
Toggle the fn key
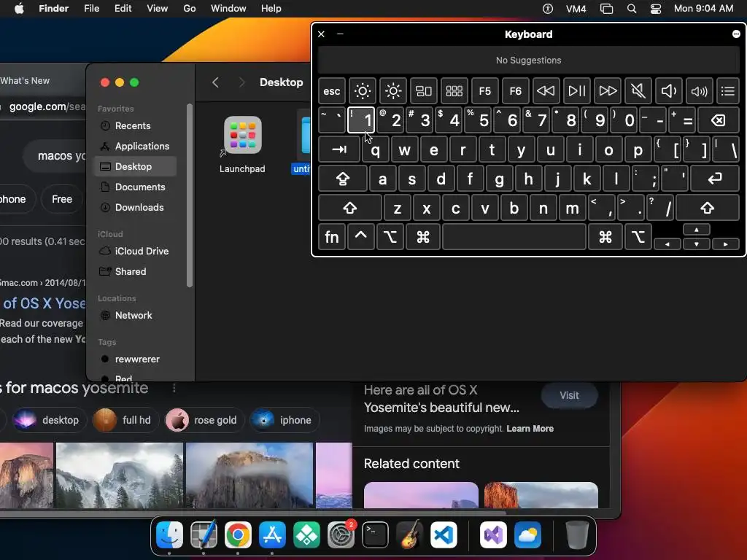[332, 237]
